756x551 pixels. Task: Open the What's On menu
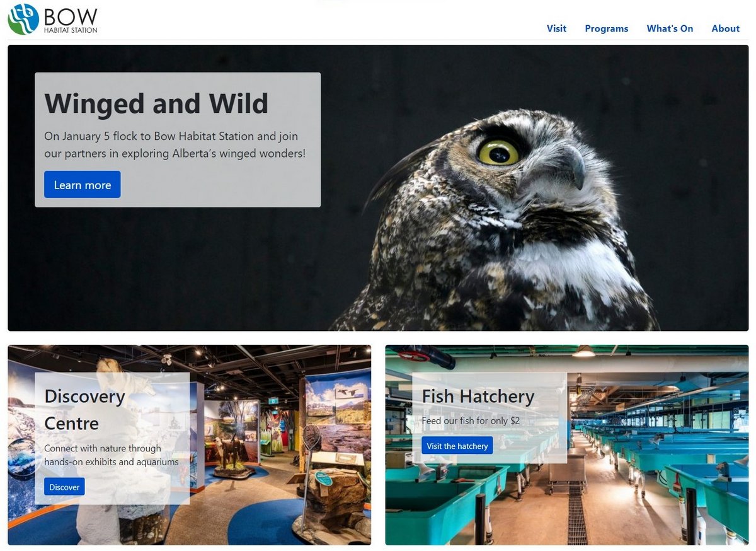click(670, 28)
